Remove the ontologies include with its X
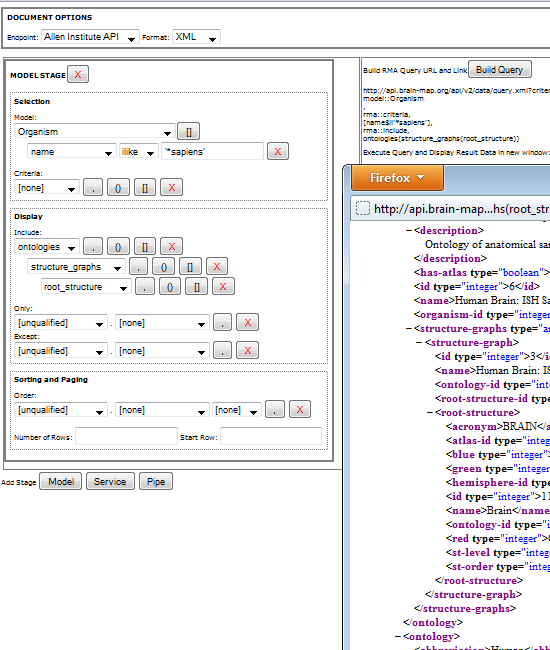The height and width of the screenshot is (650, 550). (172, 246)
